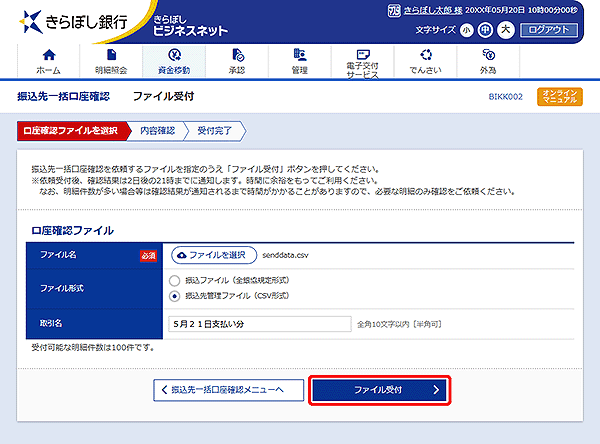Open the 明細照会 document icon
Image resolution: width=600 pixels, height=444 pixels.
tap(111, 55)
